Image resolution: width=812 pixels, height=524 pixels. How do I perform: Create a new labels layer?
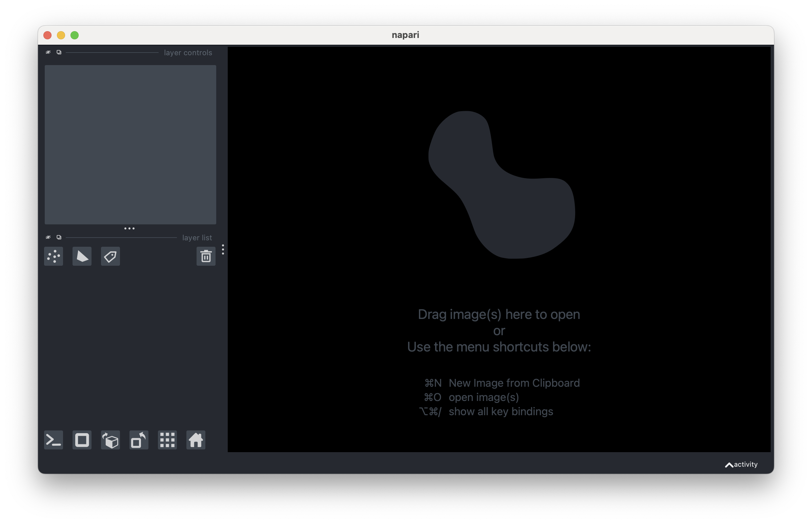pyautogui.click(x=110, y=256)
